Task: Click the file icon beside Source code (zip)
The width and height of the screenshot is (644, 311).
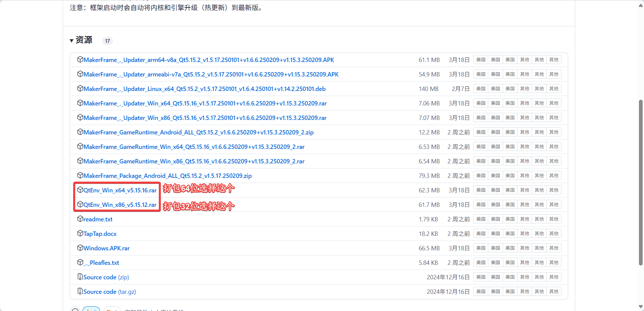Action: (80, 277)
